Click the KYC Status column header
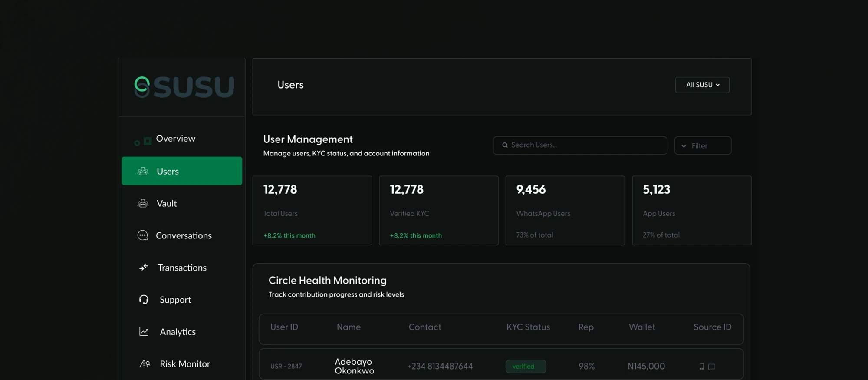This screenshot has height=380, width=868. pyautogui.click(x=528, y=327)
